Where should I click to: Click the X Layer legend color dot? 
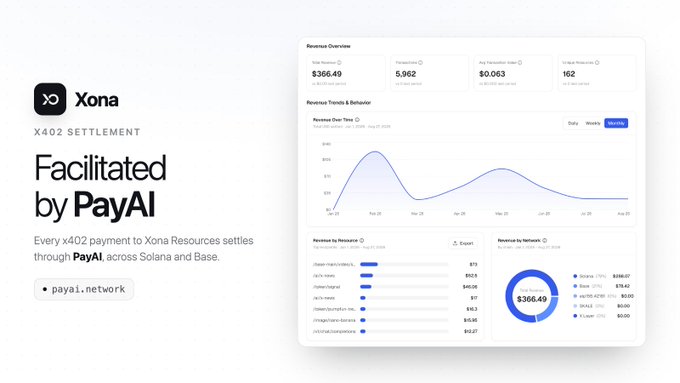point(575,316)
